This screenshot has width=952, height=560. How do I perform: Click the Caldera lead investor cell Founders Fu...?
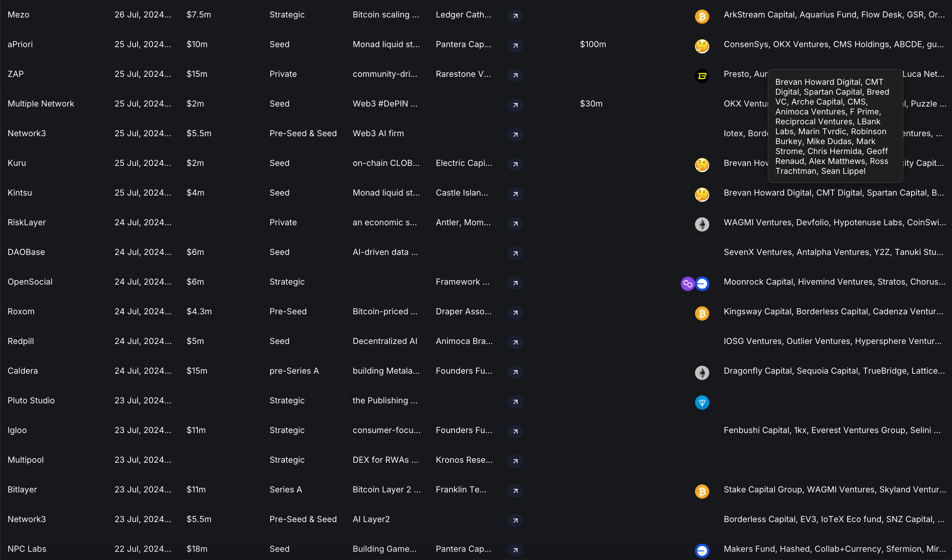[x=463, y=371]
